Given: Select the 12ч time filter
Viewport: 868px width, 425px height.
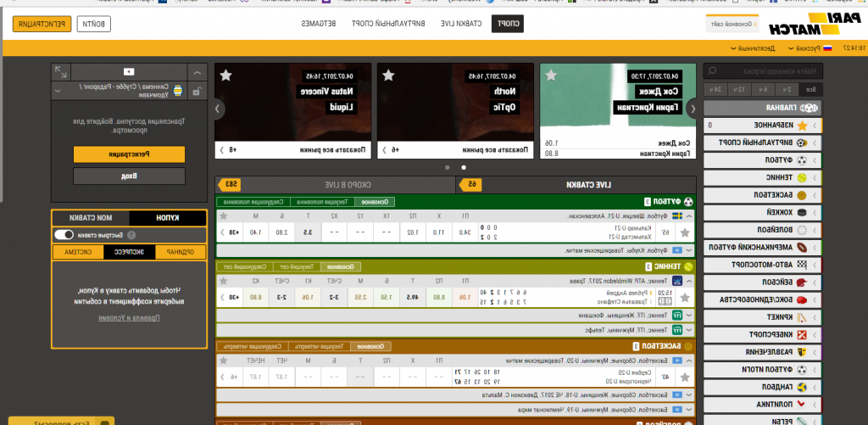Looking at the screenshot, I should [739, 90].
